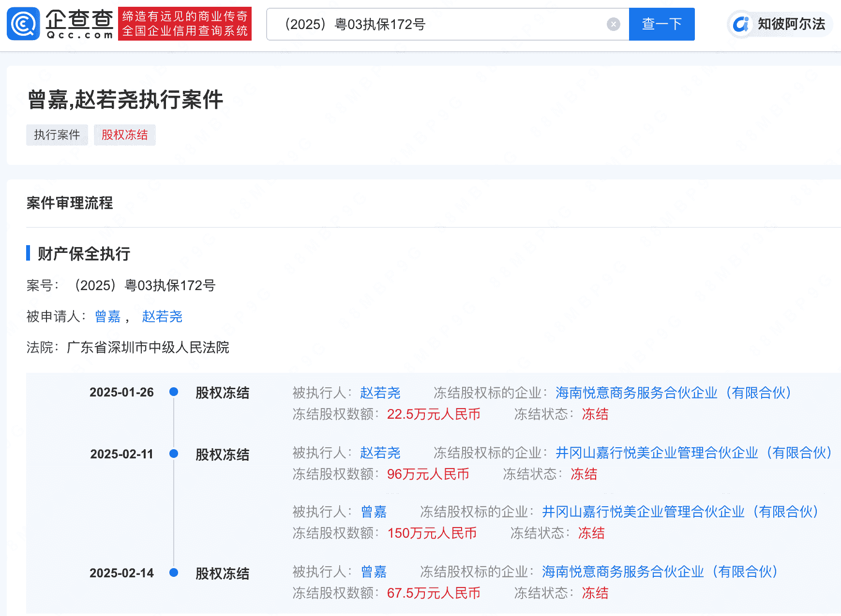Open 赵若尧 in the 被申请人 row

pos(162,317)
